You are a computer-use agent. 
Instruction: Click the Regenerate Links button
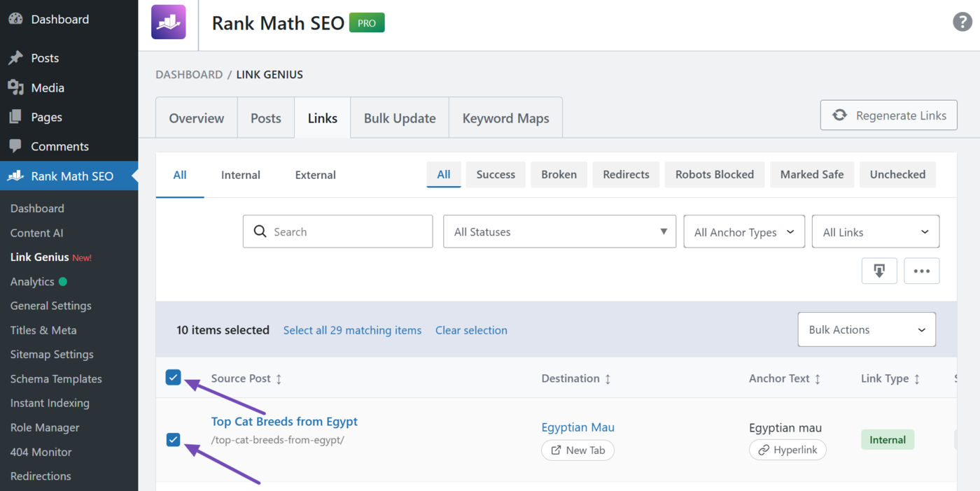(888, 115)
